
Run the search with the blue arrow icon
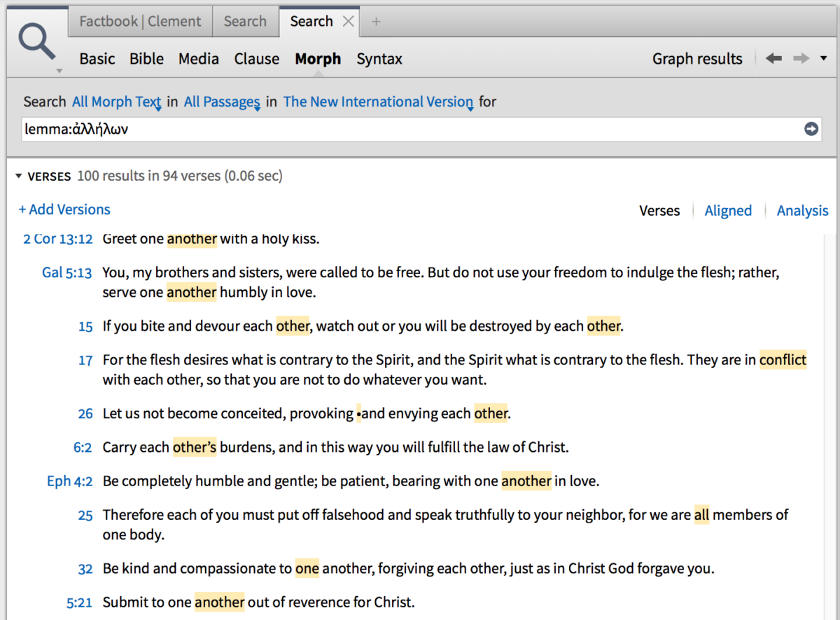810,129
